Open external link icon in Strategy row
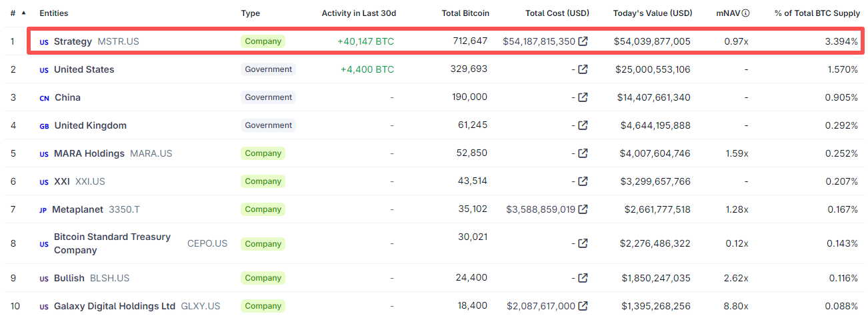868x318 pixels. [583, 41]
